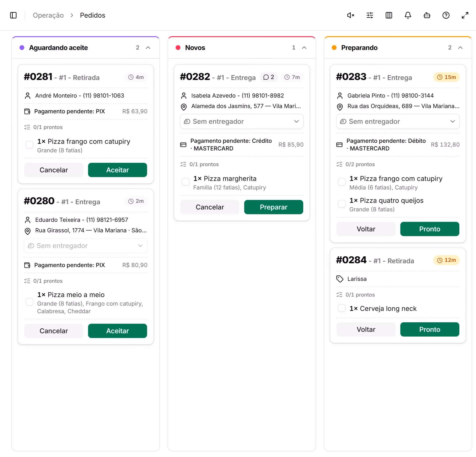Mark order #0283 as Pronto

click(x=430, y=229)
